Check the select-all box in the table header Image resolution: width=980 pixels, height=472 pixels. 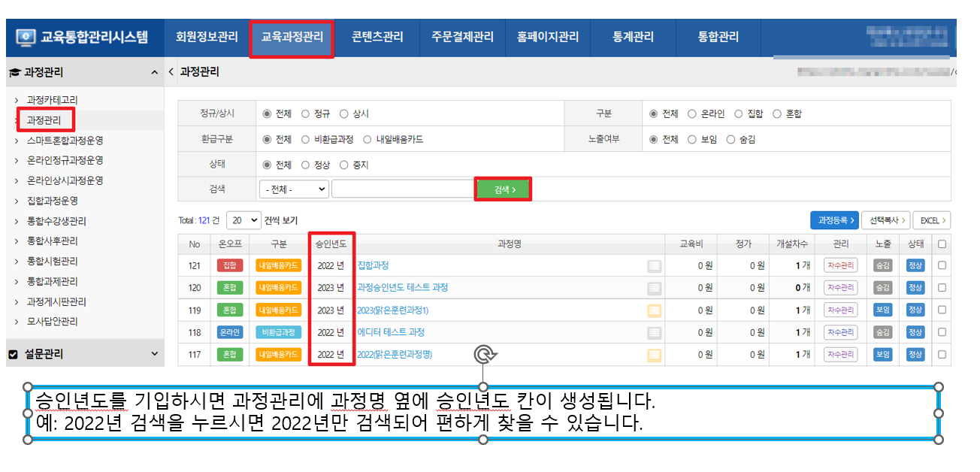click(942, 244)
